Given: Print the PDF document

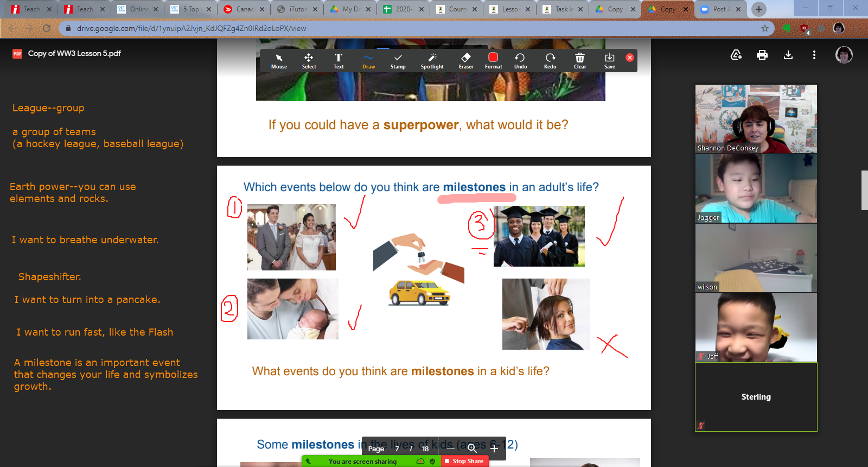Looking at the screenshot, I should pos(762,55).
